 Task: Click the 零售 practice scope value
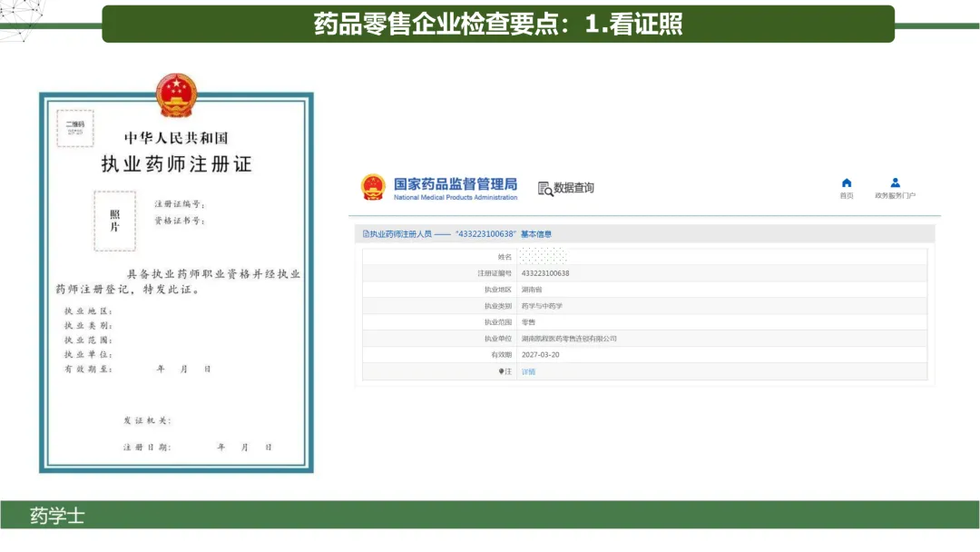528,322
